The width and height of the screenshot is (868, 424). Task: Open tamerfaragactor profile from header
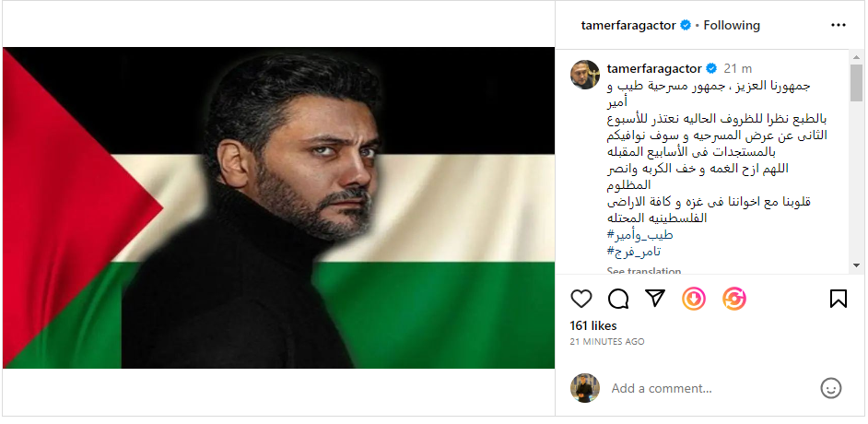coord(628,25)
